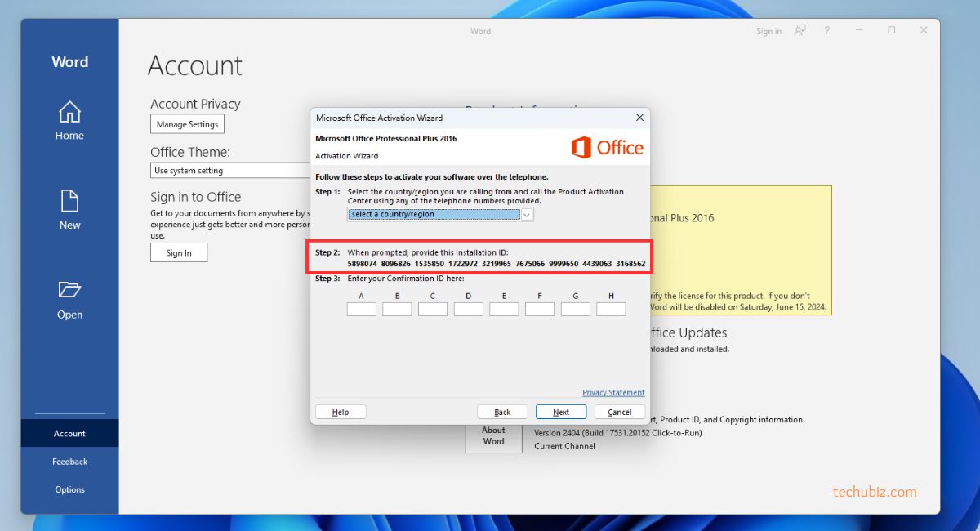Expand the select a country/region dropdown
Viewport: 980px width, 531px height.
[x=527, y=215]
